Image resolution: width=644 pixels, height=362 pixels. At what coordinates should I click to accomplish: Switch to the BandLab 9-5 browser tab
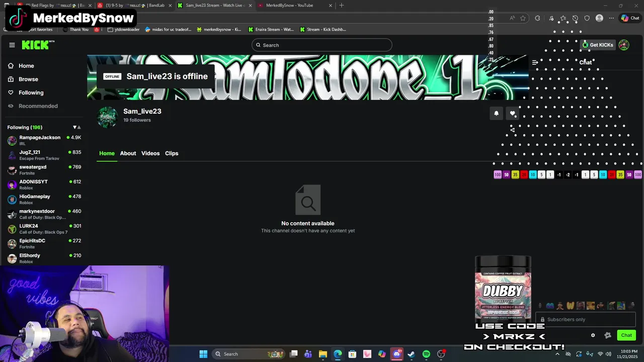pos(134,6)
